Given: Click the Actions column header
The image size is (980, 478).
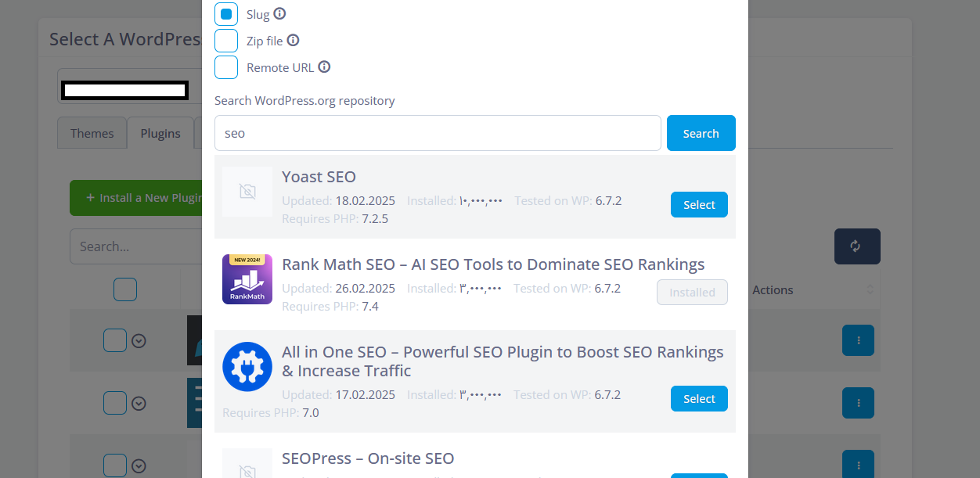Looking at the screenshot, I should click(773, 290).
